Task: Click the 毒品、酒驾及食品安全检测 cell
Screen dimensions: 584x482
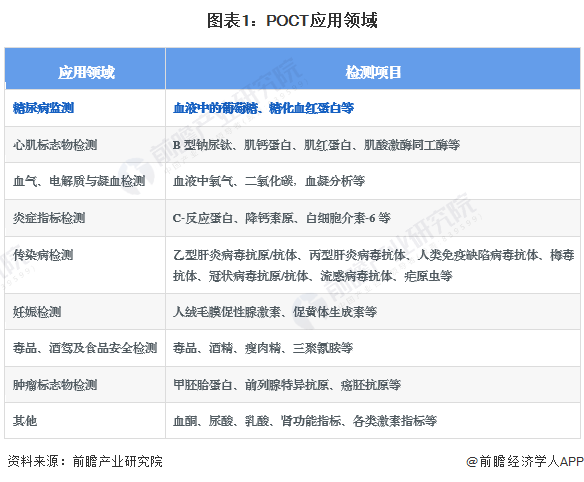Action: coord(85,348)
